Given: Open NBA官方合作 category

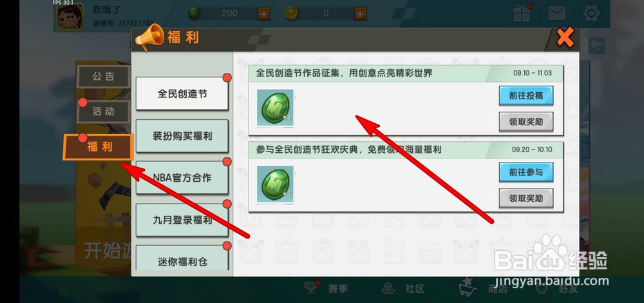Looking at the screenshot, I should 182,178.
